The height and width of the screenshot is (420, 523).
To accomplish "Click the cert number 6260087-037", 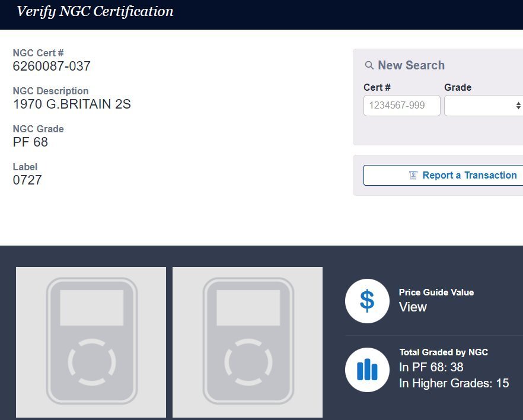I will click(52, 66).
